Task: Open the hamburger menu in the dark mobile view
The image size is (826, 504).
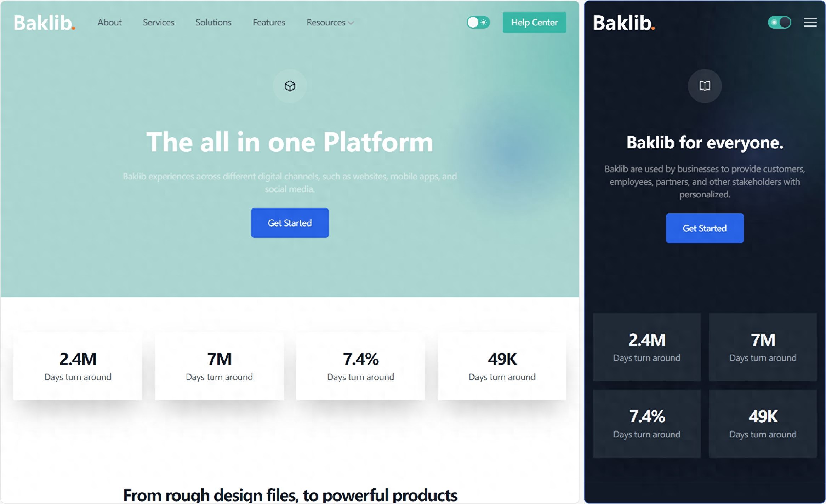Action: pyautogui.click(x=810, y=23)
